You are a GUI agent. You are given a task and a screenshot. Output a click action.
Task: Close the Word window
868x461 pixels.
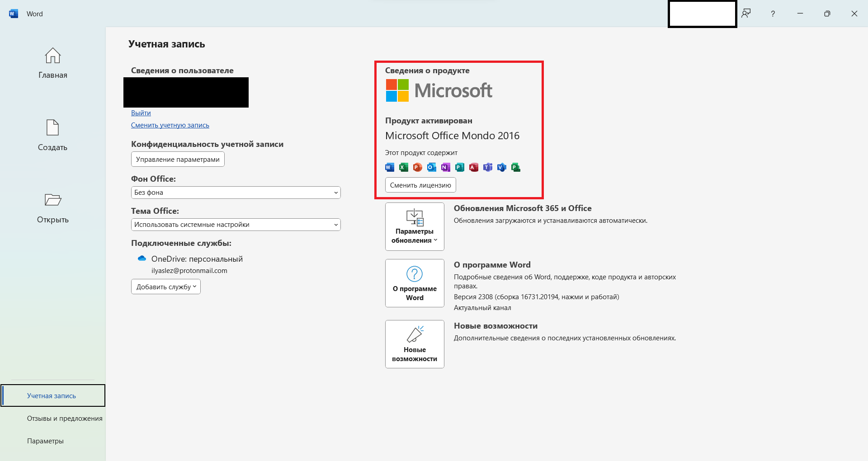point(854,14)
